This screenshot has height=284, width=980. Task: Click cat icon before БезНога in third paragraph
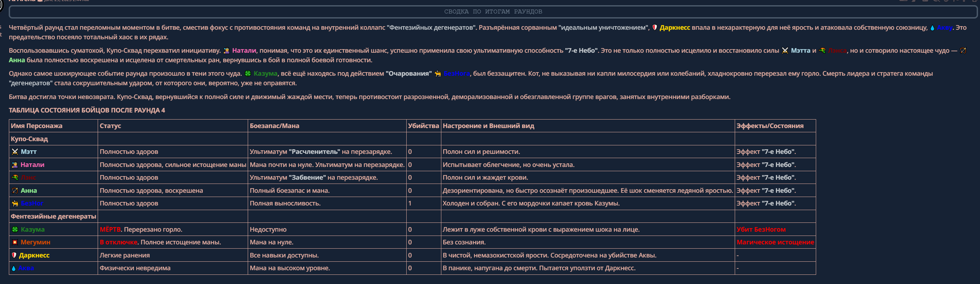click(438, 73)
